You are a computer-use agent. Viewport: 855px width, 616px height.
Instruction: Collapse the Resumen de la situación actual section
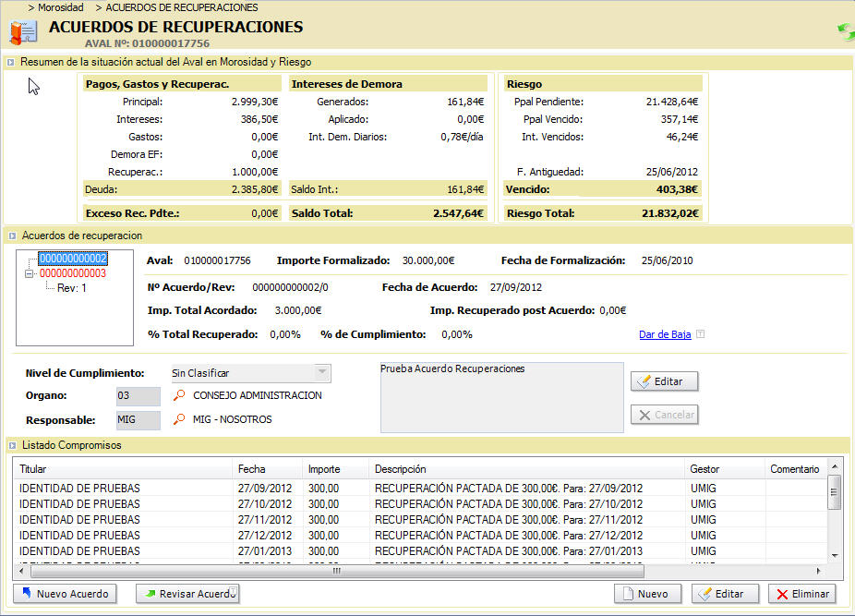pos(10,62)
